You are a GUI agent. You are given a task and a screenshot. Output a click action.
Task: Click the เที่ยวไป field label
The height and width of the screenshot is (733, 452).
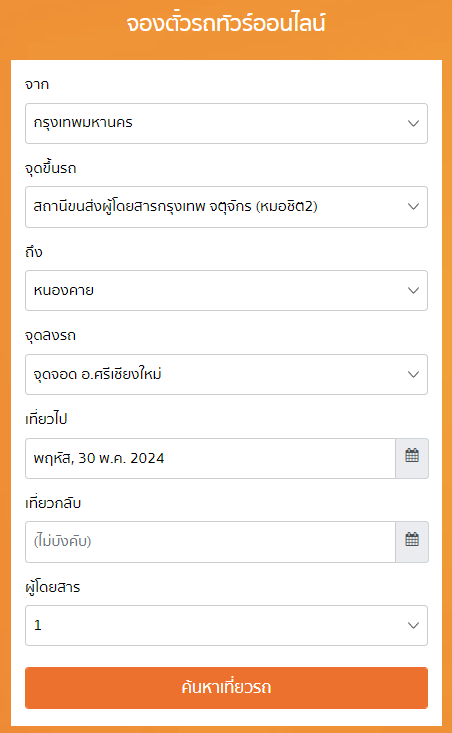tap(46, 419)
